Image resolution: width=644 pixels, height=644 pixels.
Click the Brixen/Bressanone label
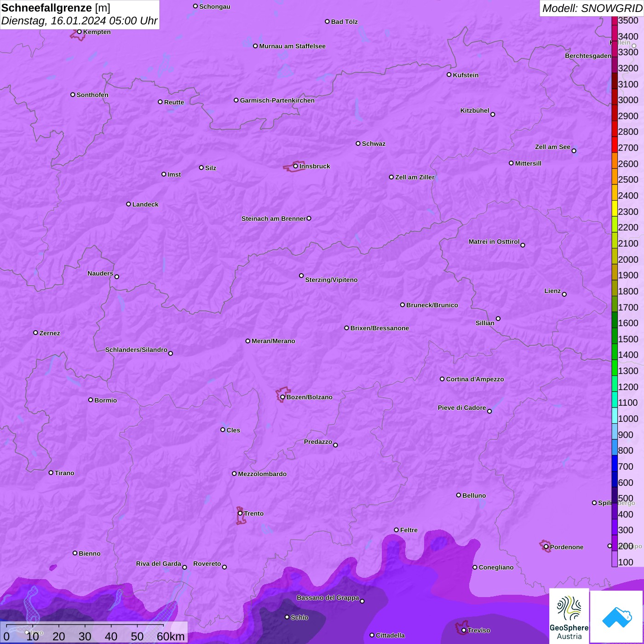(380, 328)
